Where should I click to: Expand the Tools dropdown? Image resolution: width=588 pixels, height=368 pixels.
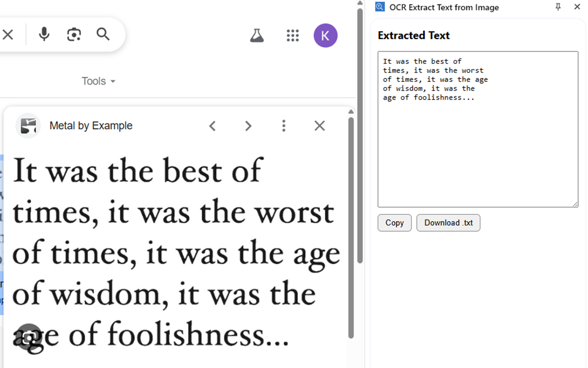(x=98, y=81)
